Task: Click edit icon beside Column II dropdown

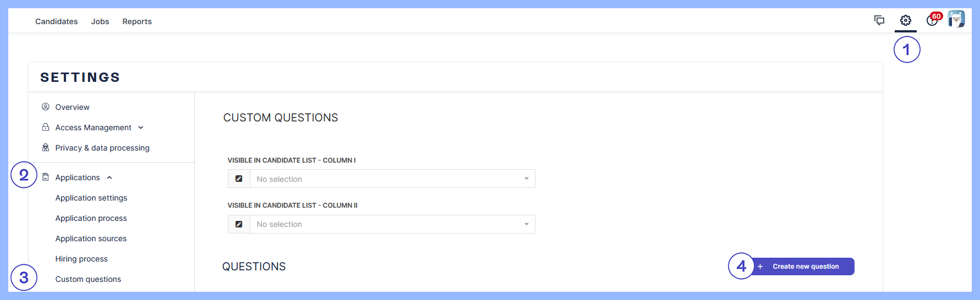Action: (x=239, y=224)
